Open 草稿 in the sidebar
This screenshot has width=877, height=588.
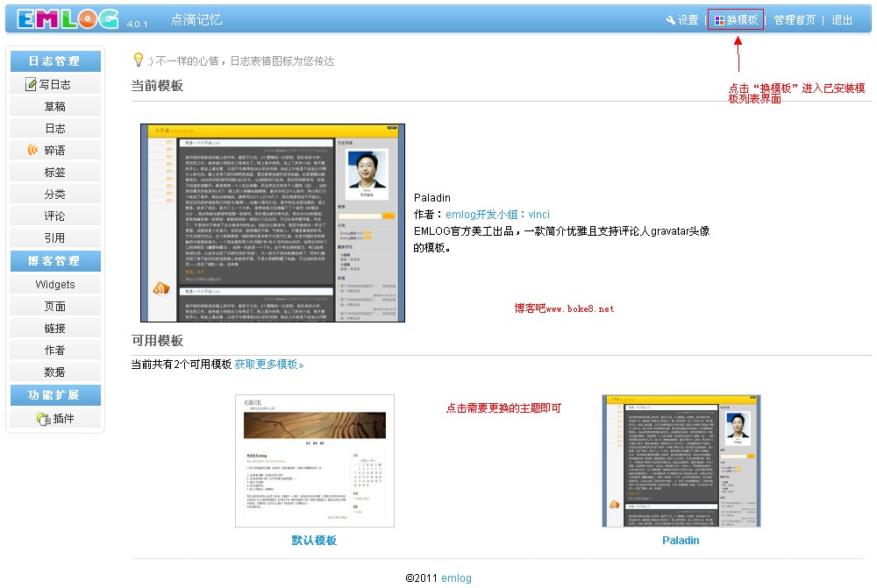pos(55,106)
